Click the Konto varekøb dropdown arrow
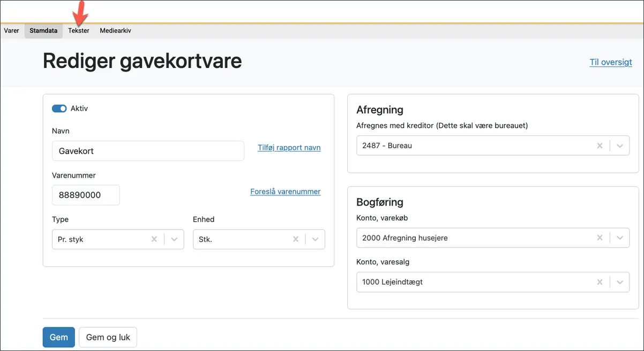 pos(620,238)
